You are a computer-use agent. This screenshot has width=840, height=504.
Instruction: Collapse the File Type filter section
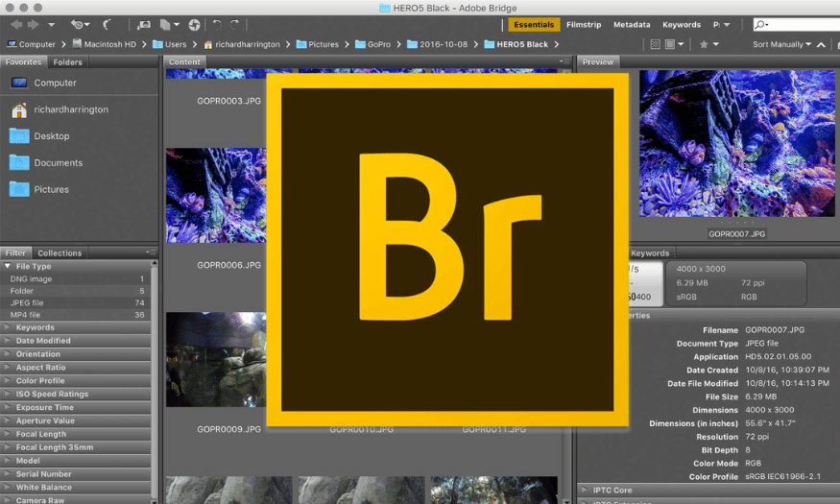click(8, 266)
